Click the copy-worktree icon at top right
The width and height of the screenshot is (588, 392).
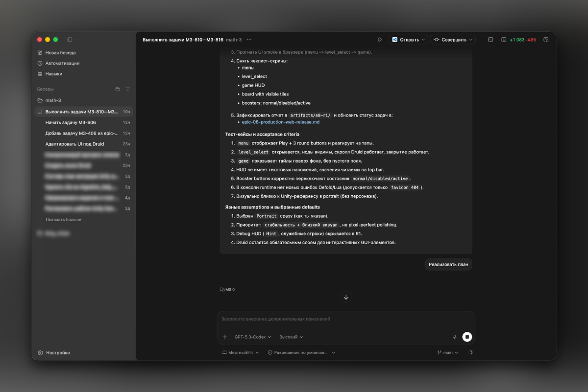pos(546,40)
